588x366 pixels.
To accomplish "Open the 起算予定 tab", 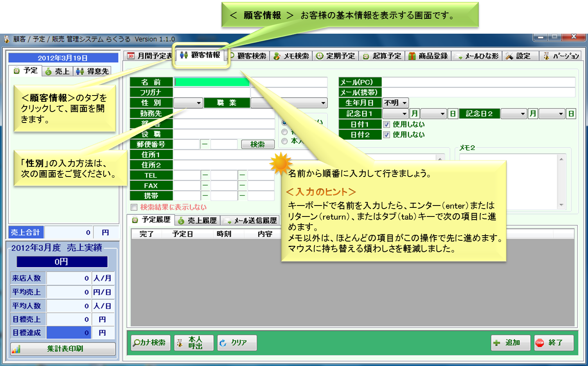I will [x=382, y=56].
